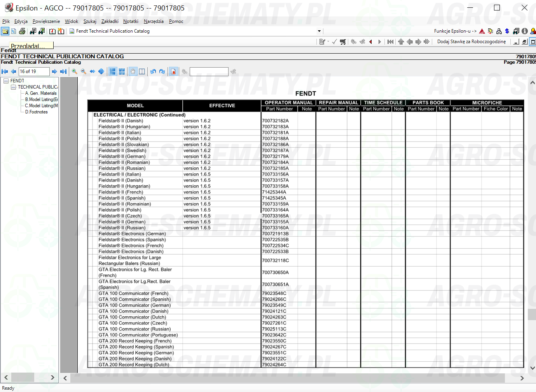Click part number 79024264C
This screenshot has width=536, height=392.
pos(274,365)
